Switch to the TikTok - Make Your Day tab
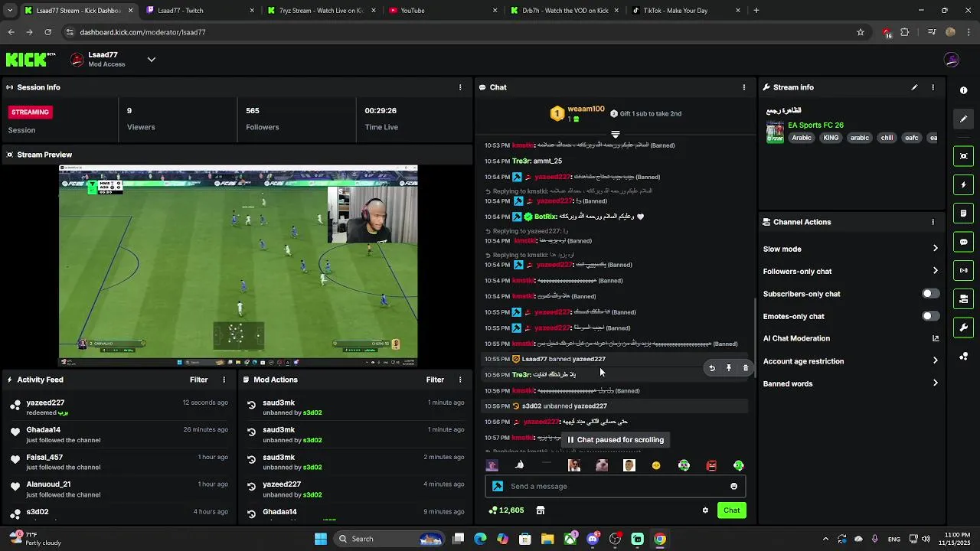 click(686, 11)
